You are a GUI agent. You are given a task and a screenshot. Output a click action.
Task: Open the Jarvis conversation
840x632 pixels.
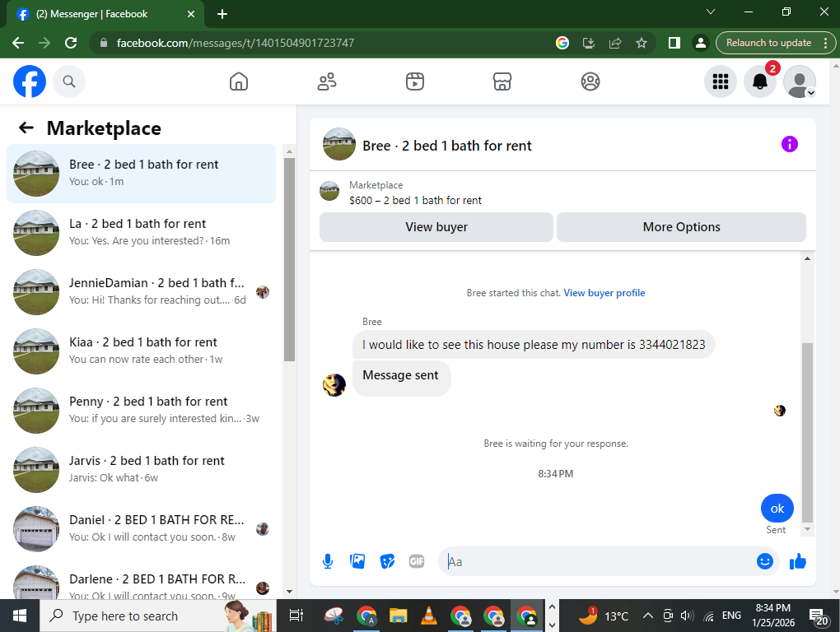point(141,470)
